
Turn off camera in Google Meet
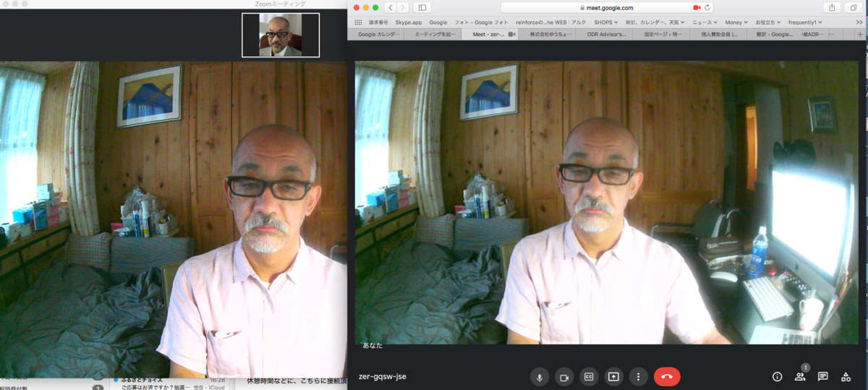(x=564, y=376)
